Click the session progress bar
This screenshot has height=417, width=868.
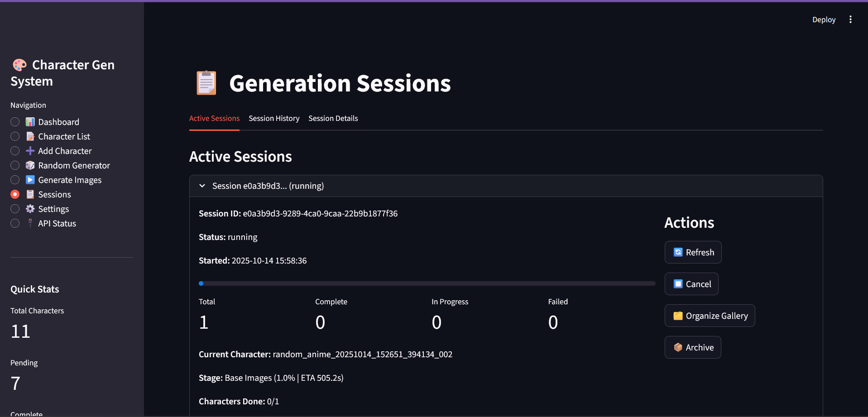[427, 283]
